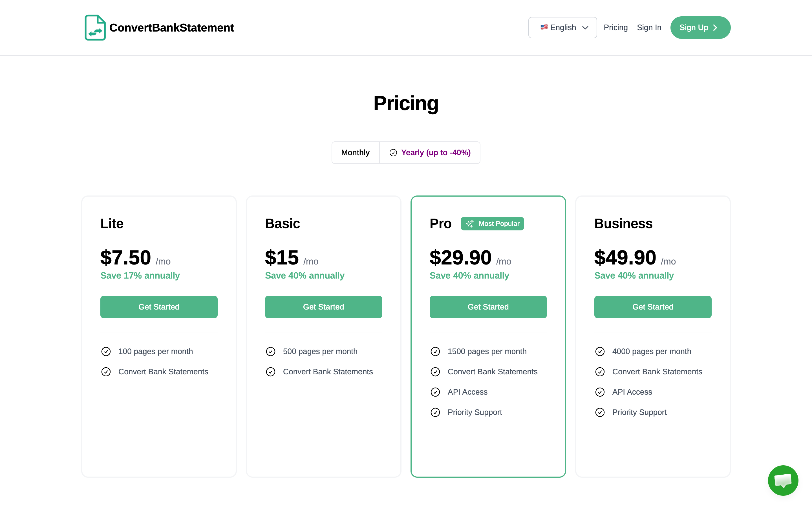Click the green Sign Up button
Screen dimensions: 812x507
pyautogui.click(x=700, y=28)
